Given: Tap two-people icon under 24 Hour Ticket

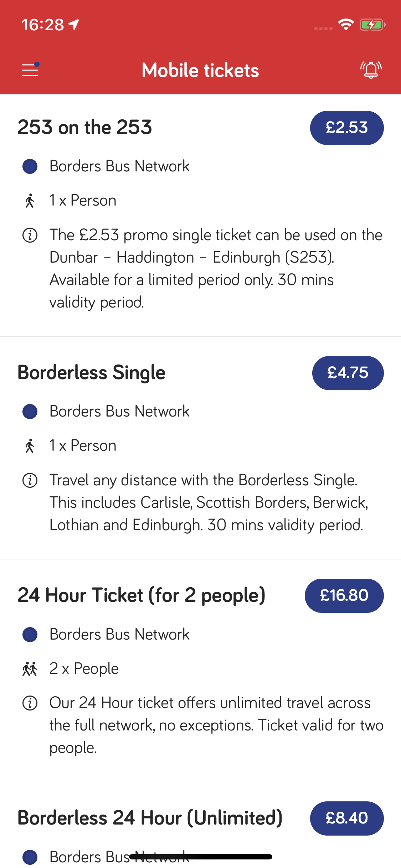Looking at the screenshot, I should click(x=30, y=669).
